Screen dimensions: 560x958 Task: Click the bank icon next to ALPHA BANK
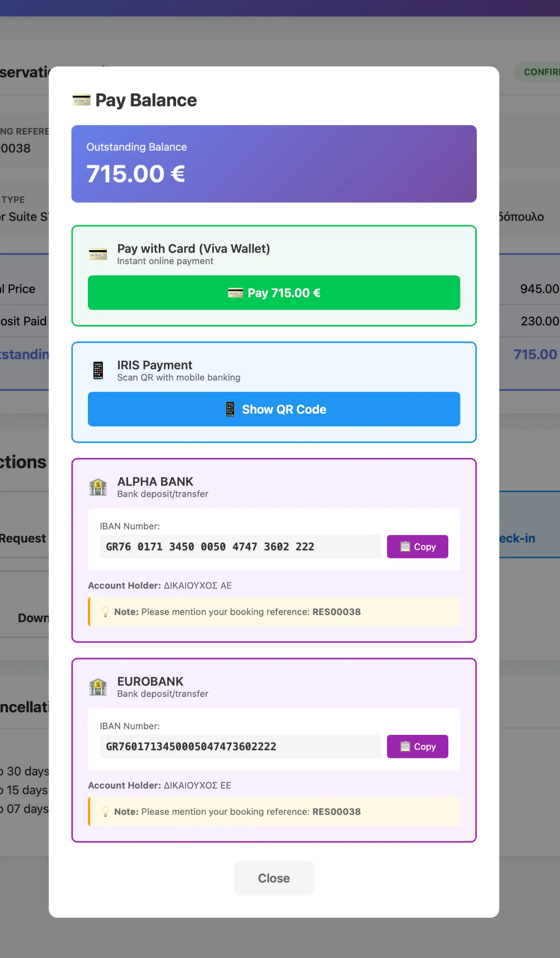98,486
